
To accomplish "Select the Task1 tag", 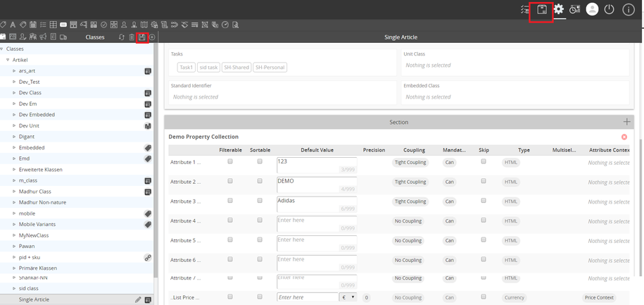I will (x=187, y=68).
